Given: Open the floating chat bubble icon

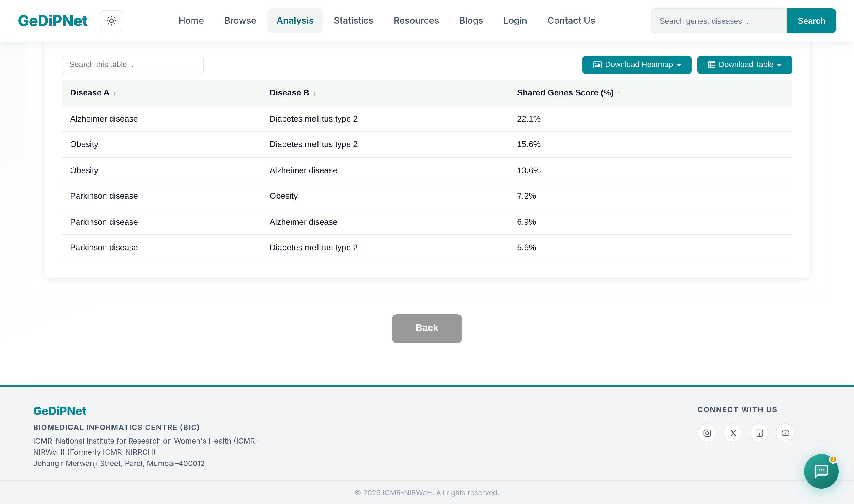Looking at the screenshot, I should click(821, 471).
